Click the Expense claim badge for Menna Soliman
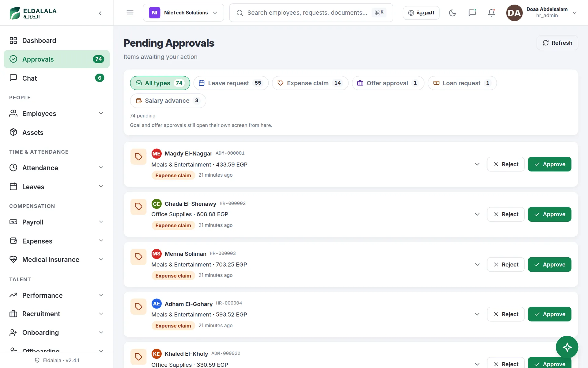 point(173,276)
